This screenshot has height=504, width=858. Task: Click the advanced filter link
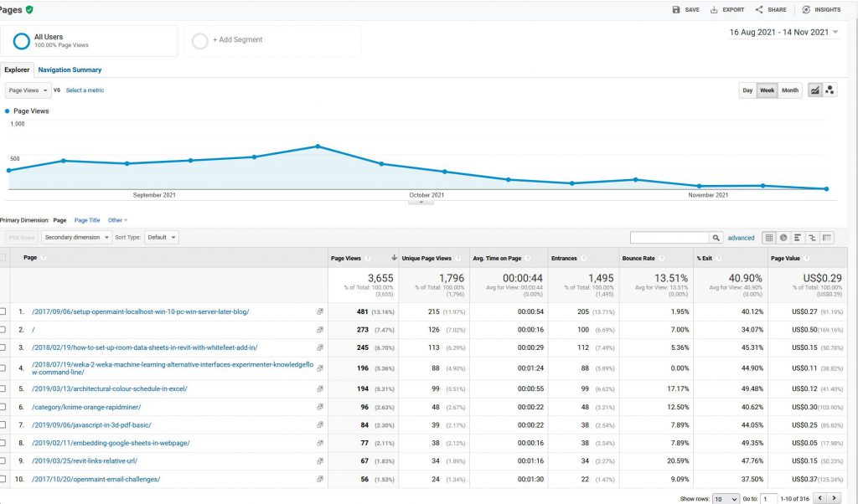(741, 238)
